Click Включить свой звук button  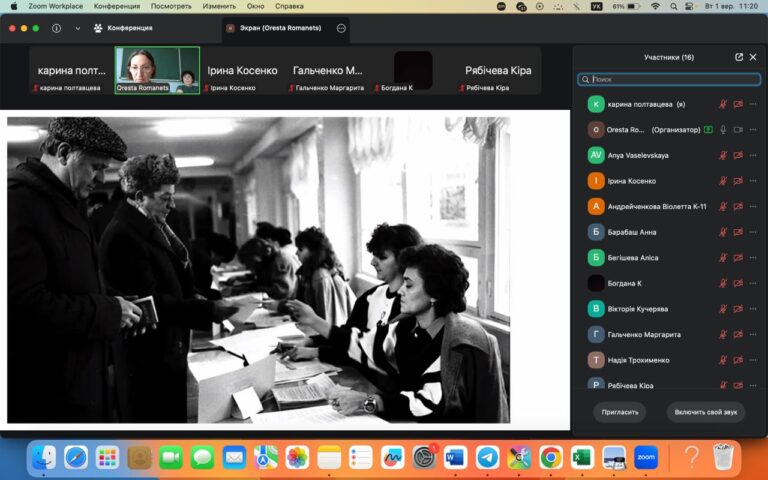tap(705, 412)
